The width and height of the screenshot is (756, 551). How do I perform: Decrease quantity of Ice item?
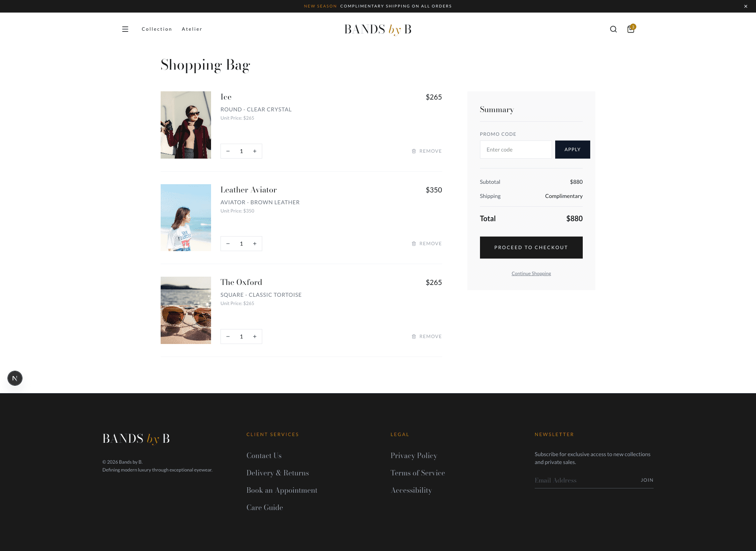pos(228,151)
